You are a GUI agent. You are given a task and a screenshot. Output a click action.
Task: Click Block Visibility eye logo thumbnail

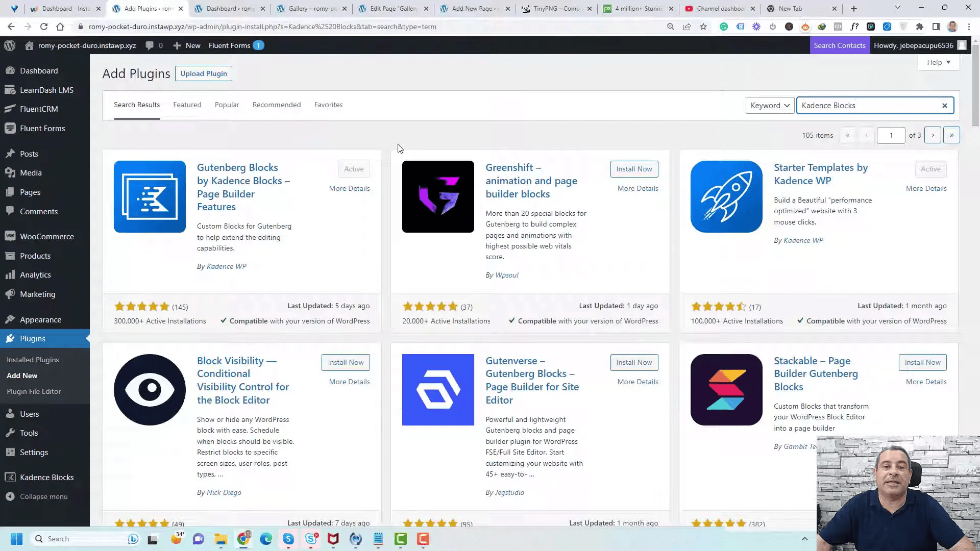(x=150, y=390)
